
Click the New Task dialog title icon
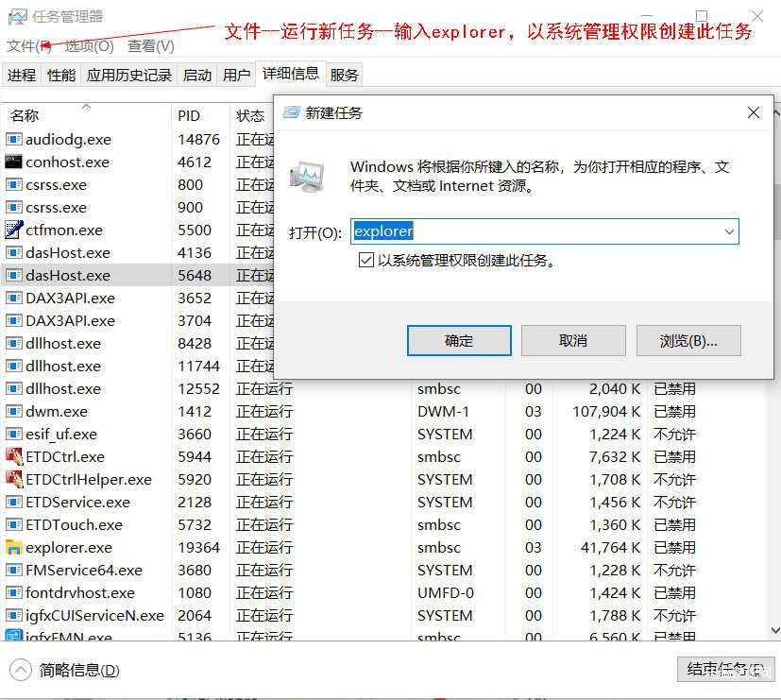pyautogui.click(x=292, y=112)
